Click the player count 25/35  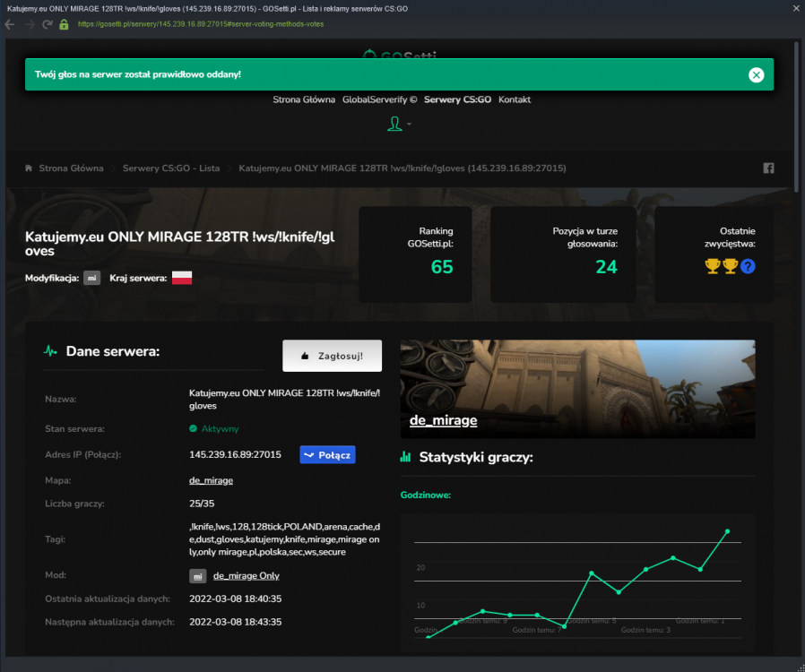pyautogui.click(x=202, y=504)
